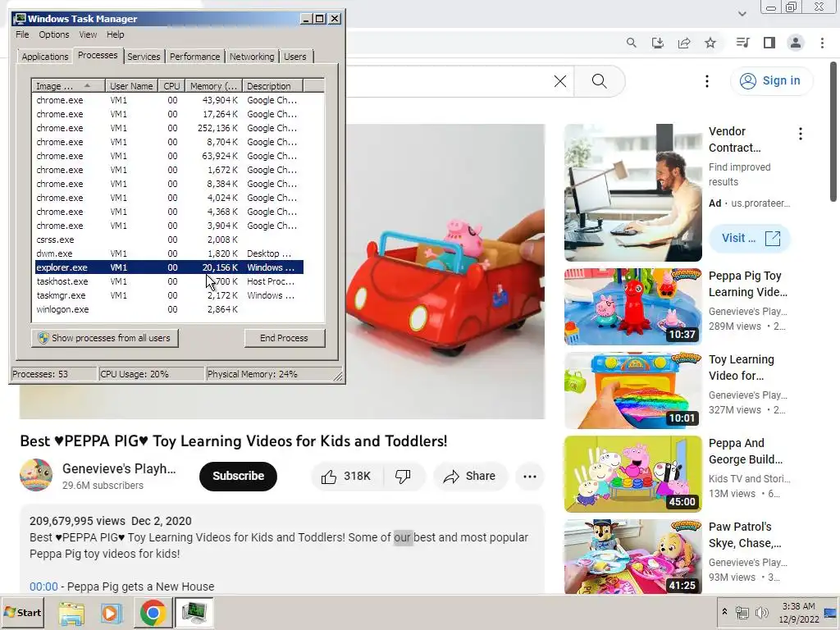Select the winlogon.exe process row

[169, 309]
